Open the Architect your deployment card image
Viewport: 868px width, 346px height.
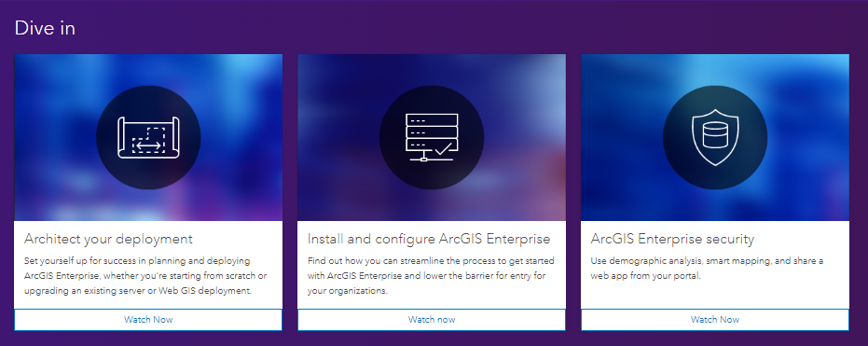(148, 137)
